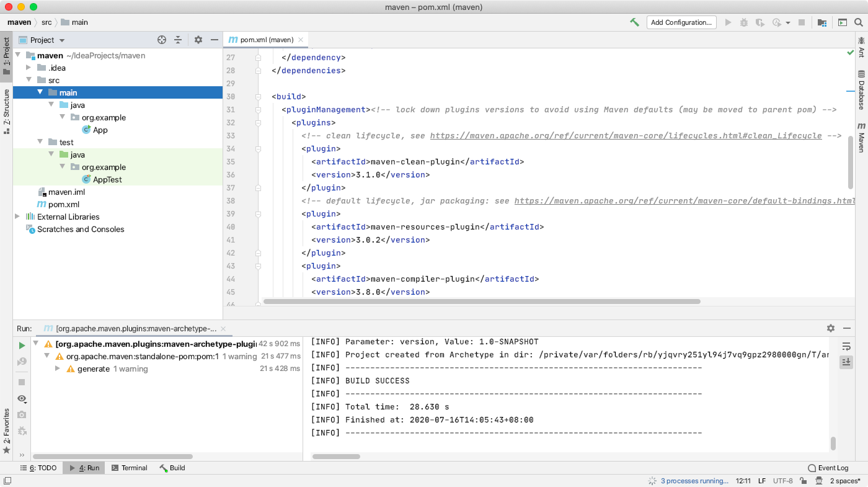This screenshot has height=487, width=868.
Task: Toggle soft-wrap in Run console
Action: pos(846,346)
